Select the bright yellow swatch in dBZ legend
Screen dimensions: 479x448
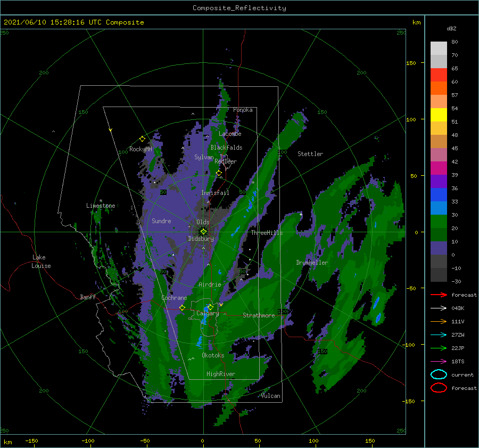coord(439,115)
